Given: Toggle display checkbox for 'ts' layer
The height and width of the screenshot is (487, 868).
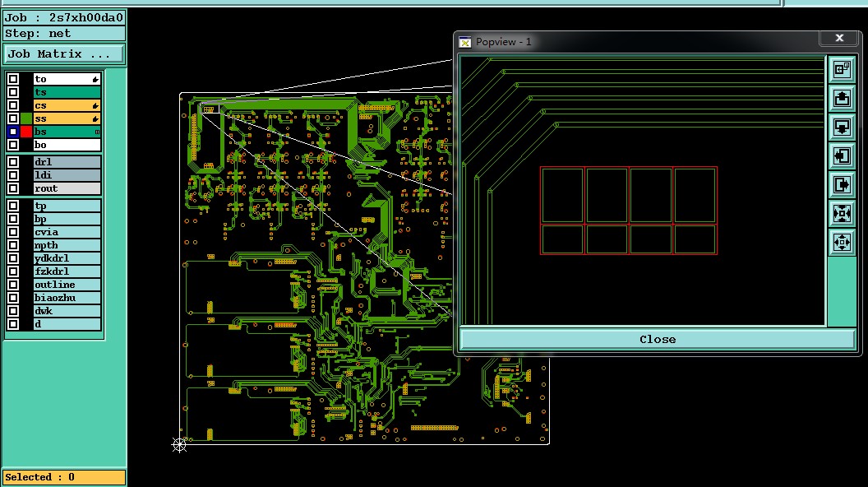Looking at the screenshot, I should pyautogui.click(x=13, y=92).
